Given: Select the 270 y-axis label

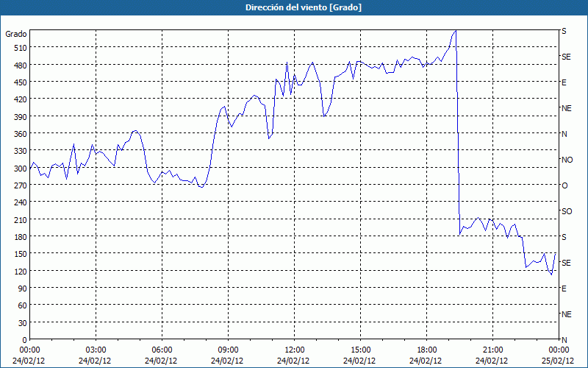Looking at the screenshot, I should click(21, 185).
